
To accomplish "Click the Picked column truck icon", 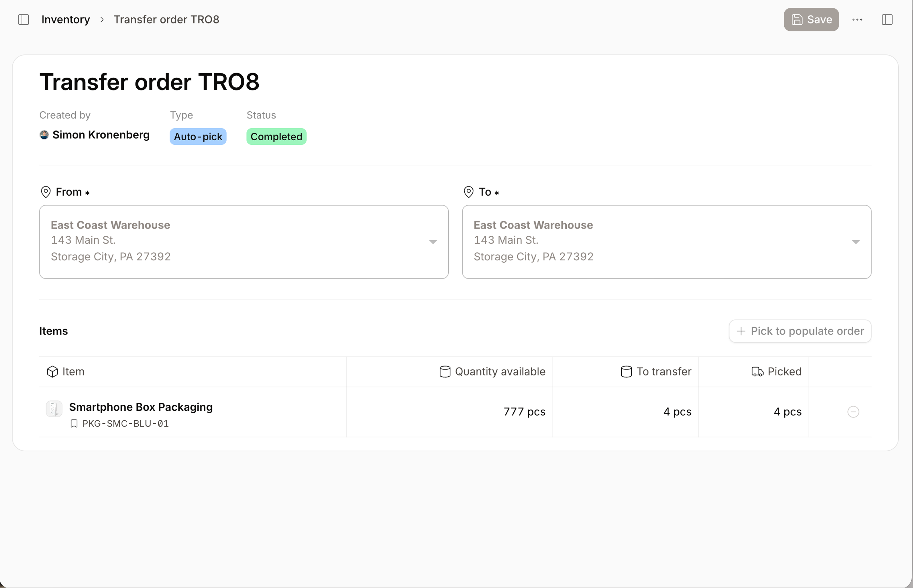I will [x=758, y=371].
